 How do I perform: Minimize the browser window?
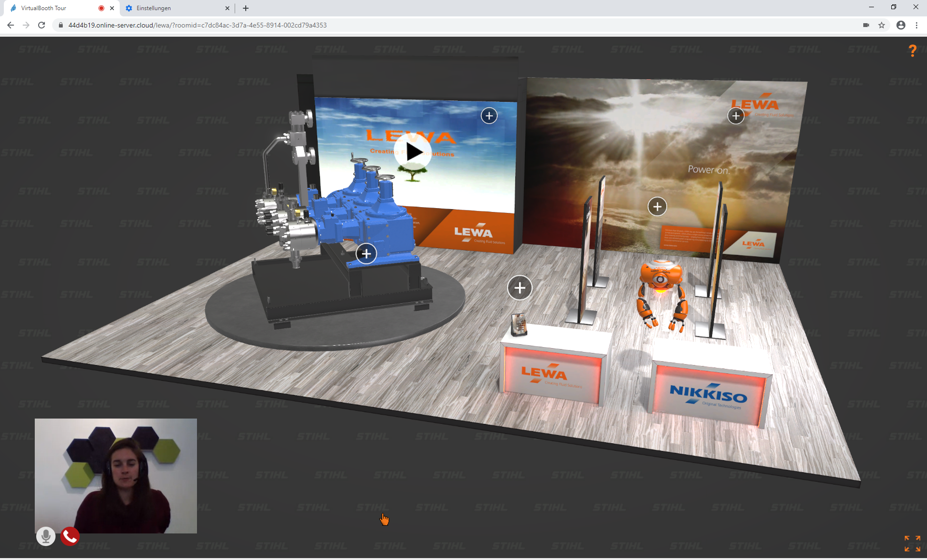click(871, 7)
